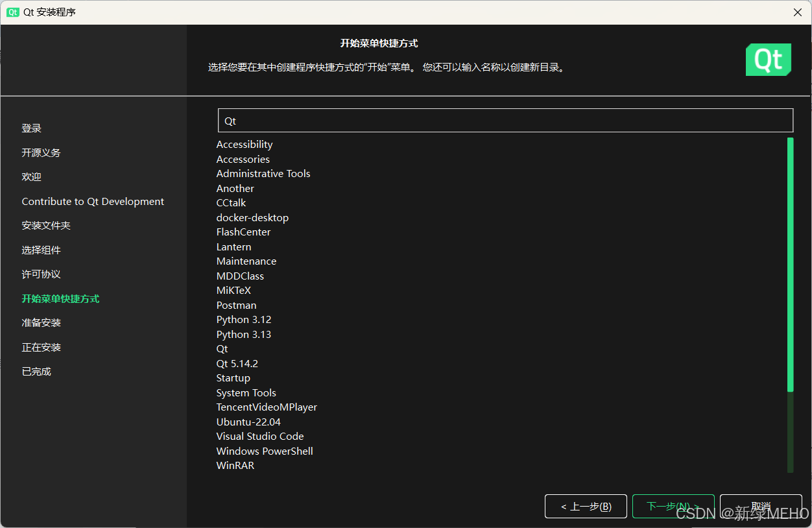Pick the CCtalk entry
812x528 pixels.
pyautogui.click(x=232, y=203)
